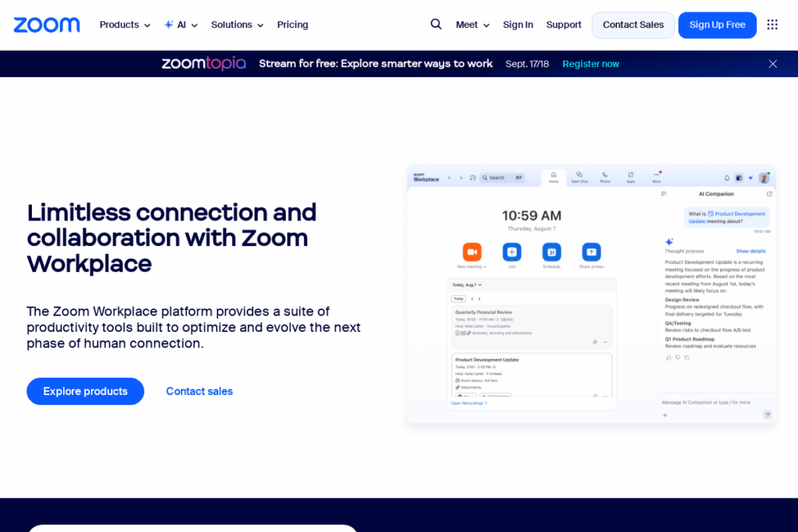Click the Quarterly Financial Review meeting card

(x=531, y=326)
